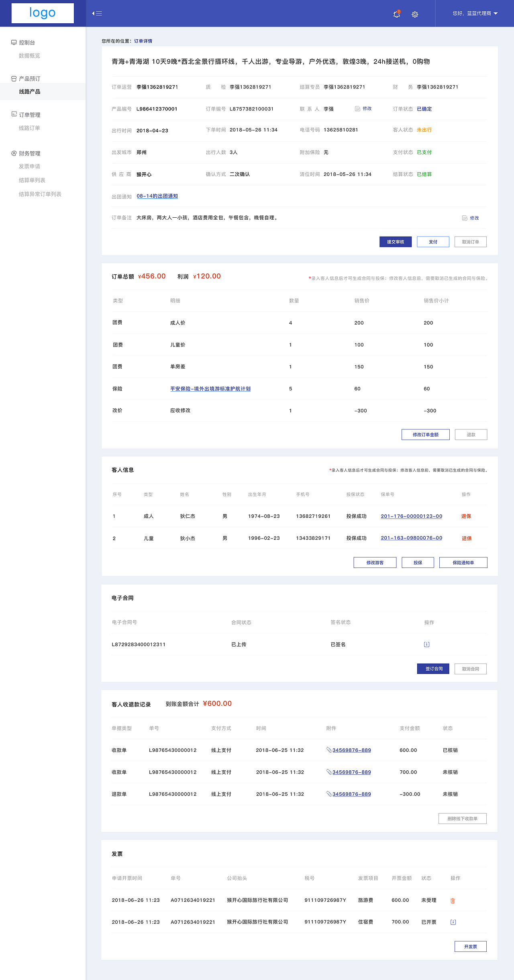The height and width of the screenshot is (980, 514).
Task: Click the 提交审核 button
Action: [396, 242]
